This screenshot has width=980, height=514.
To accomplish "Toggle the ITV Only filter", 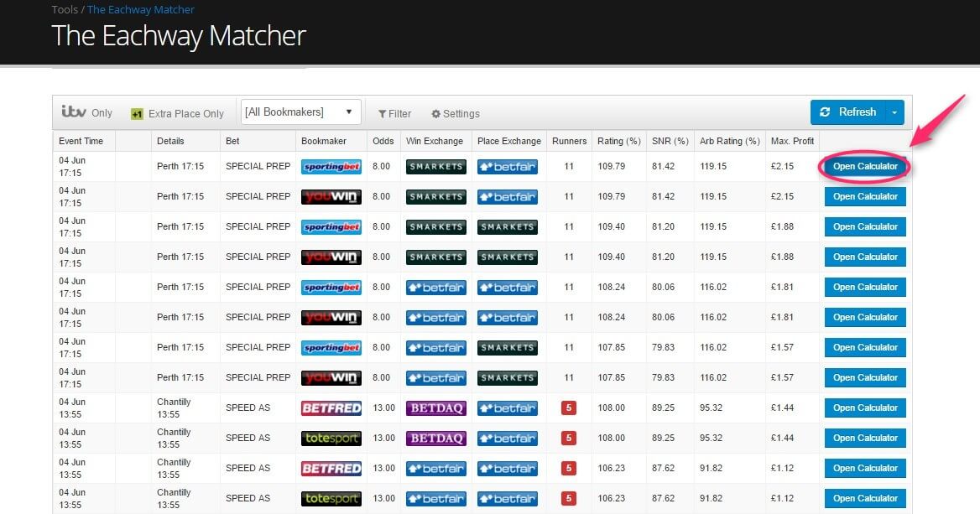I will [87, 112].
